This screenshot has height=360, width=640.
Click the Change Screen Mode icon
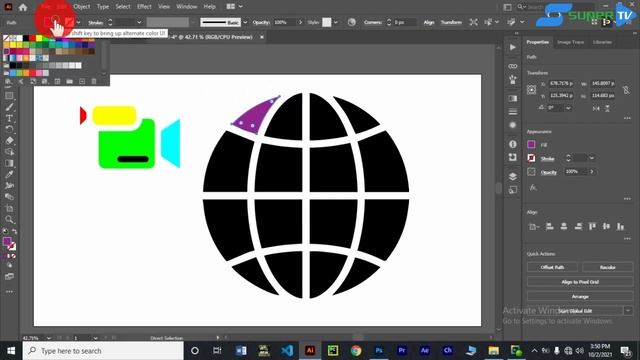9,276
